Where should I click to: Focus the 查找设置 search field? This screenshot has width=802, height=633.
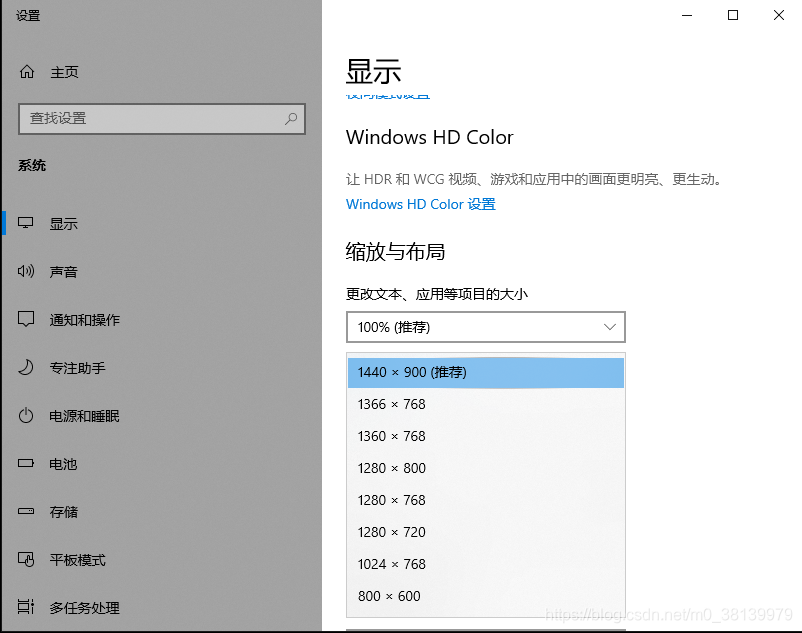coord(162,119)
